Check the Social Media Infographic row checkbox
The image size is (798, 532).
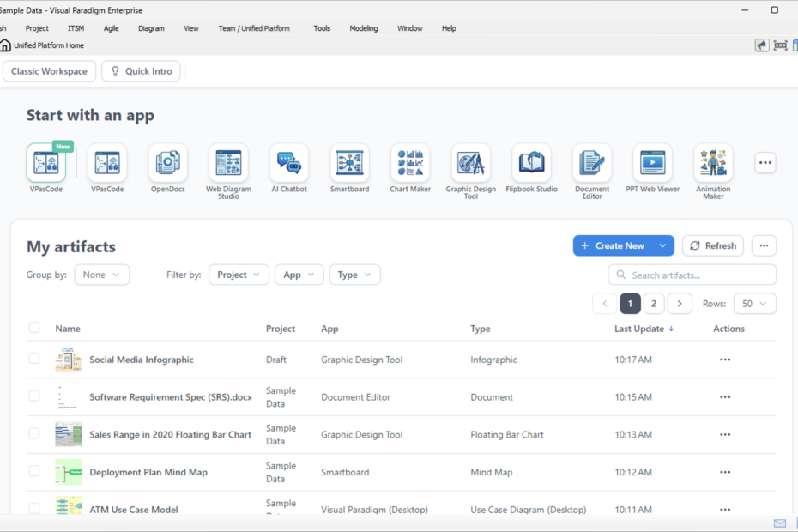(34, 359)
